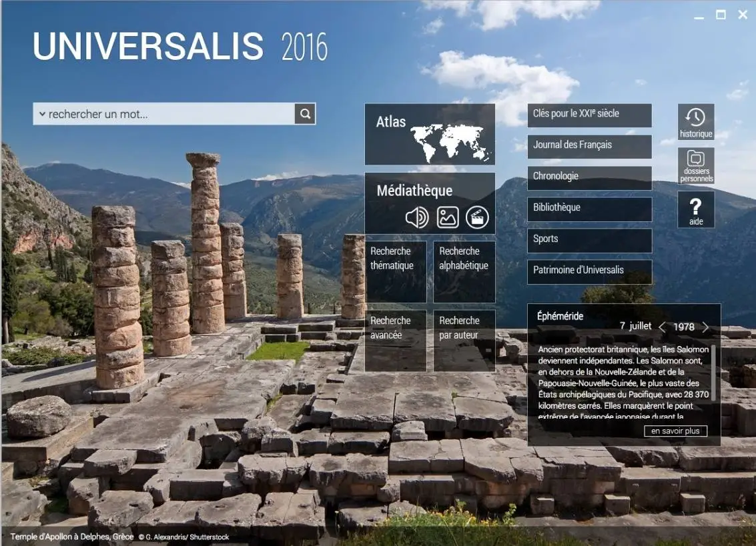Screen dimensions: 756x546
Task: Open the audio media speaker icon
Action: click(417, 217)
